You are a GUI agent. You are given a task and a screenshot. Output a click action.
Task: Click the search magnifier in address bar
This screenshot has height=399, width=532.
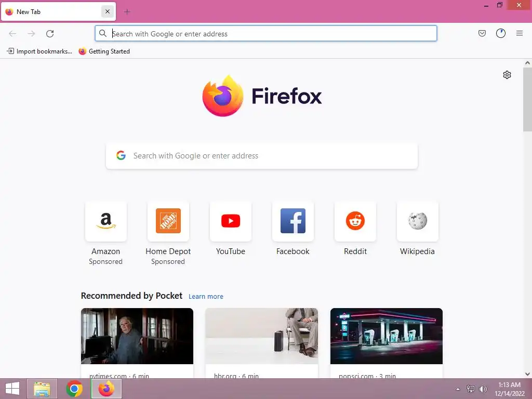(x=103, y=33)
